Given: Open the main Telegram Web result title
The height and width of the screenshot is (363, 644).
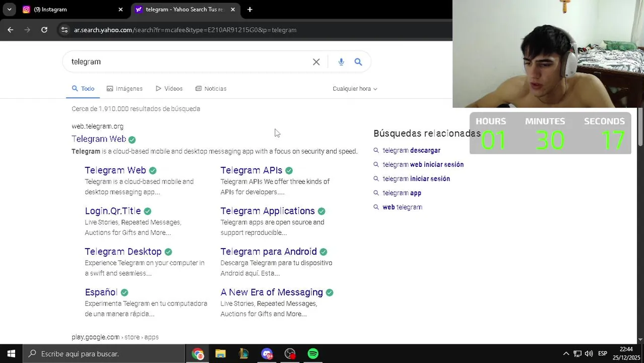Looking at the screenshot, I should pyautogui.click(x=99, y=139).
